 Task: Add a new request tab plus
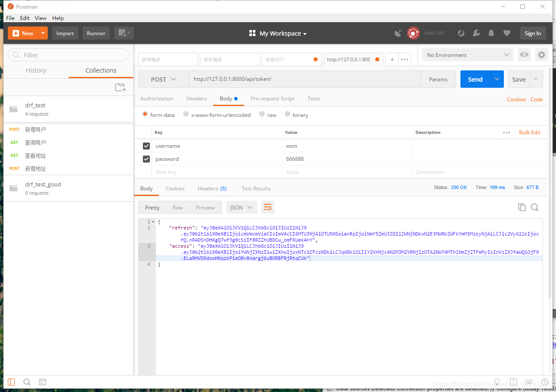coord(392,60)
